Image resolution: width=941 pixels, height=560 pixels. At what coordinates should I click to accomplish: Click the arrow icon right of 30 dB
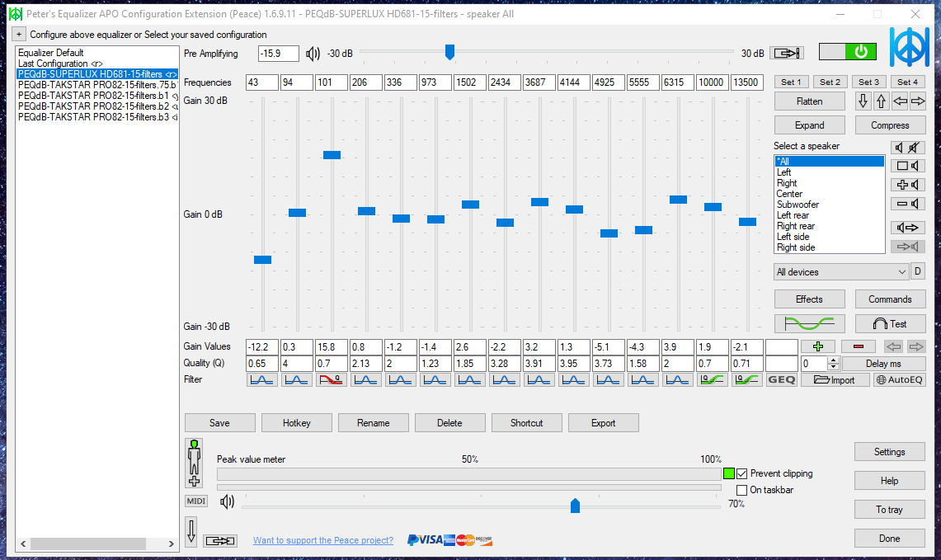pos(787,54)
